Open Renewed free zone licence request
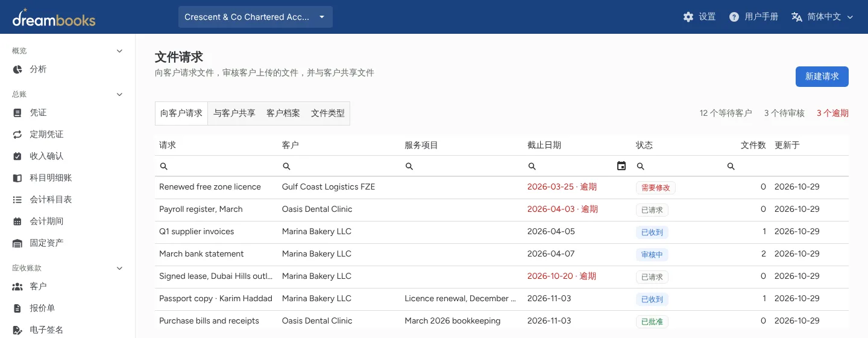The width and height of the screenshot is (868, 338). [210, 187]
